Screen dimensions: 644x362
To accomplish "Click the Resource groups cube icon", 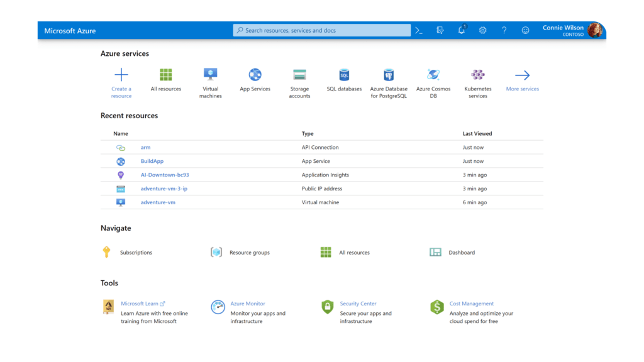I will pyautogui.click(x=216, y=252).
